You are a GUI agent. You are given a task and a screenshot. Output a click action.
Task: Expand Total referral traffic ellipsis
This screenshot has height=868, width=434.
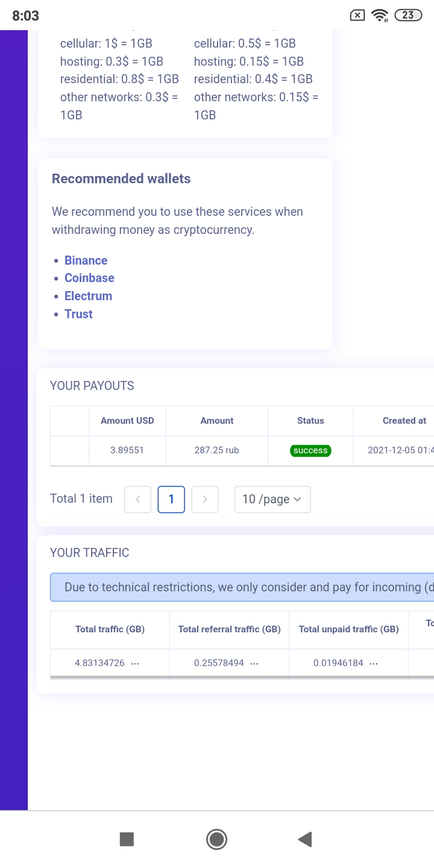click(254, 663)
